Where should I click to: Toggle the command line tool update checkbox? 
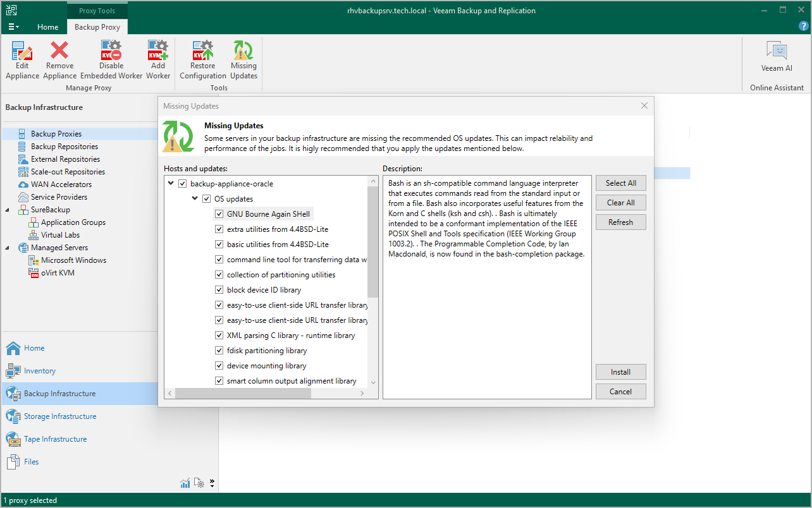coord(219,260)
